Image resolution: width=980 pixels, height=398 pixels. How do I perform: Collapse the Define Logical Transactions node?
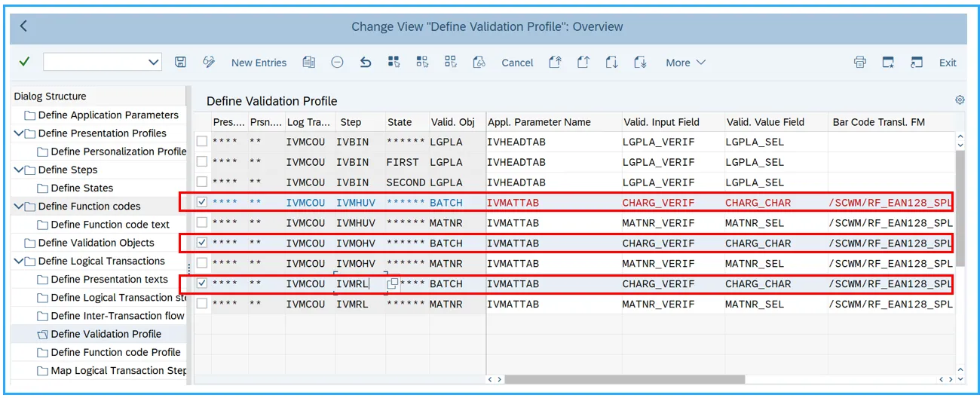(19, 262)
